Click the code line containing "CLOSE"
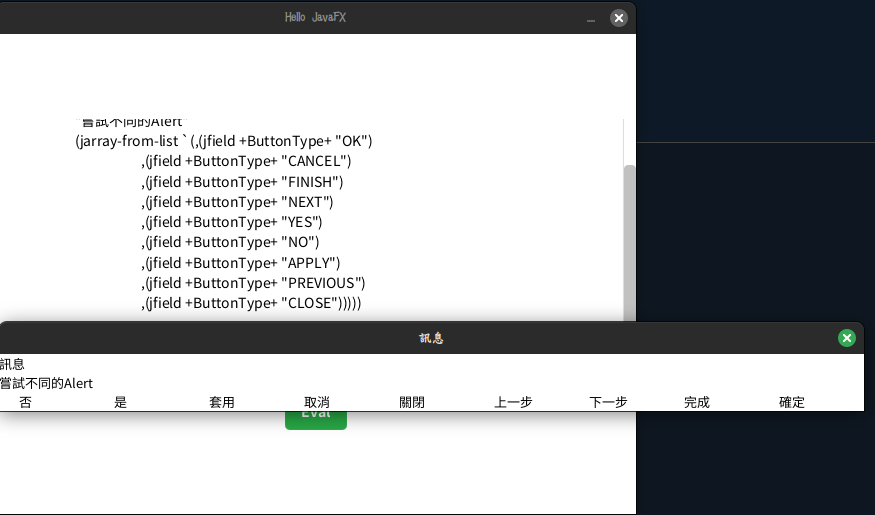875x515 pixels. coord(251,303)
